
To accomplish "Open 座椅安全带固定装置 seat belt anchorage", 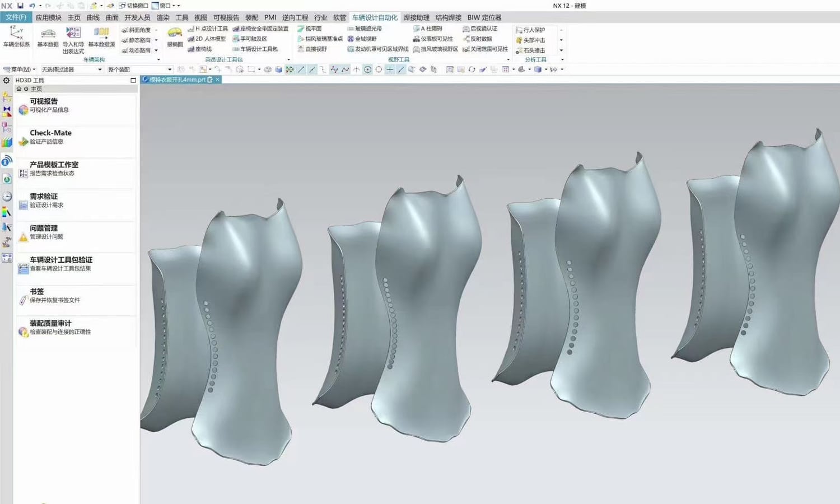I will click(260, 29).
